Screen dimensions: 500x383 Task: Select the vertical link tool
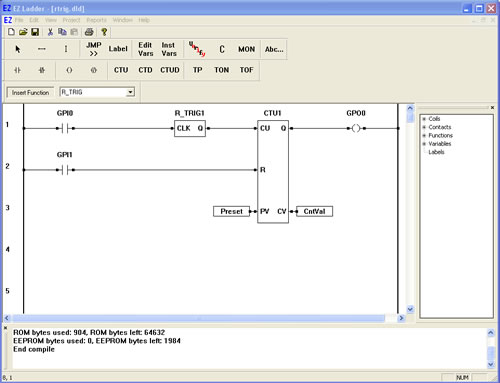66,49
